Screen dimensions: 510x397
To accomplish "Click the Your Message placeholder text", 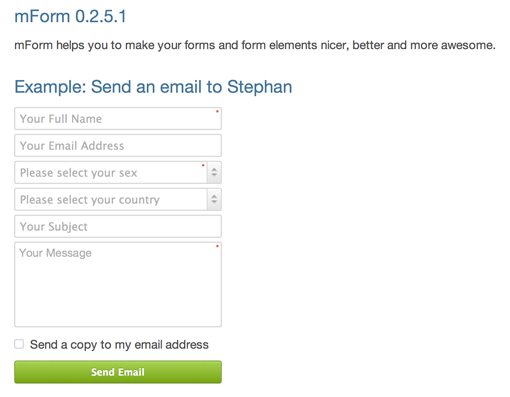I will point(55,253).
